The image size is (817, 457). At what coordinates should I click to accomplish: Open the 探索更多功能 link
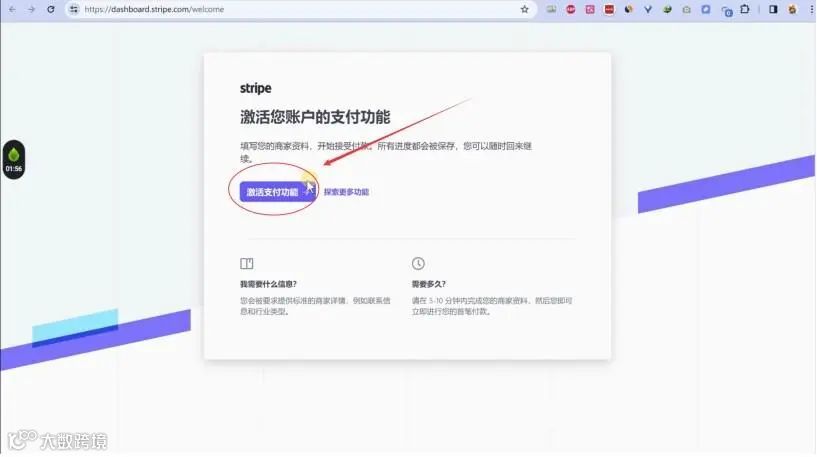click(x=346, y=192)
